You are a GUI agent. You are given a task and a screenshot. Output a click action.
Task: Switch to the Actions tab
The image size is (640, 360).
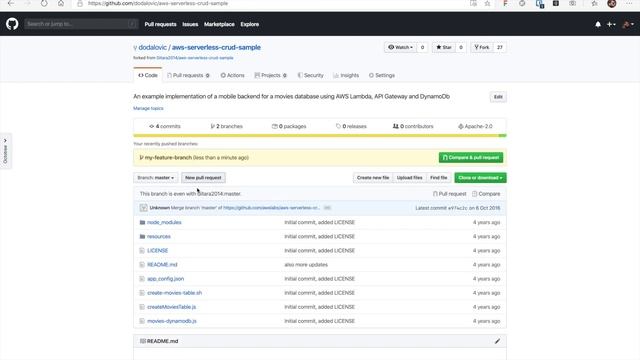[232, 76]
